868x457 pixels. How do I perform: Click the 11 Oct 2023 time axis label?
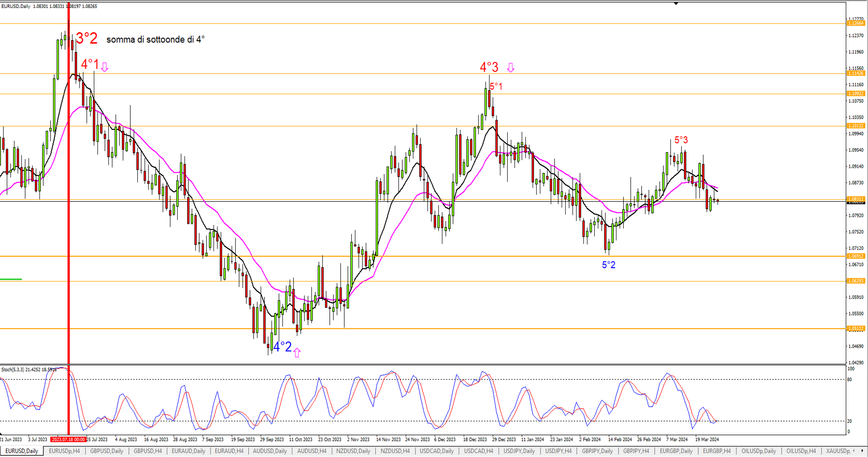click(301, 440)
